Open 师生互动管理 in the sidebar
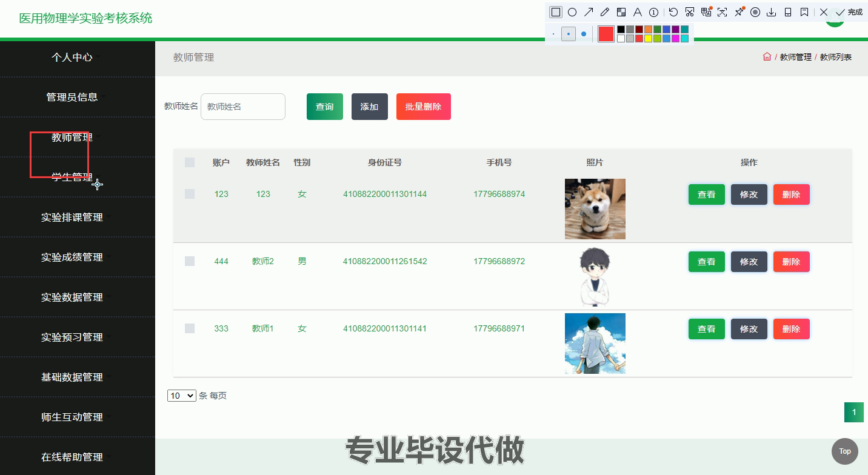The width and height of the screenshot is (868, 475). click(x=72, y=417)
